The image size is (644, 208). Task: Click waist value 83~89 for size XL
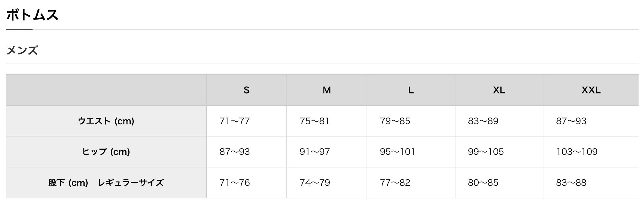pos(483,121)
